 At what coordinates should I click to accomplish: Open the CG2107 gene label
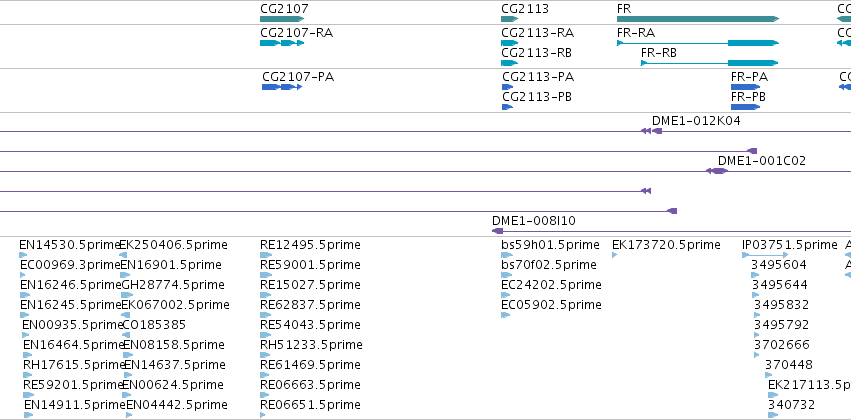(284, 9)
